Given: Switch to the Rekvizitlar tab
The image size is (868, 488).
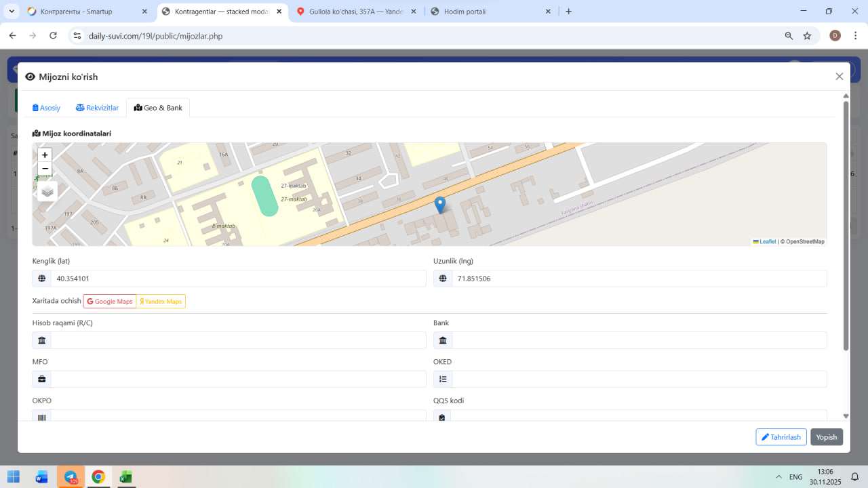Looking at the screenshot, I should 97,108.
